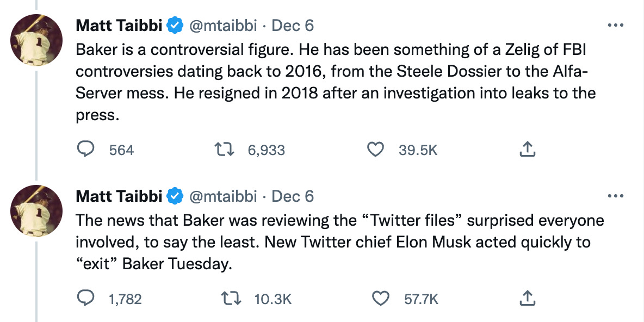
Task: Open more options on first tweet
Action: click(x=615, y=26)
